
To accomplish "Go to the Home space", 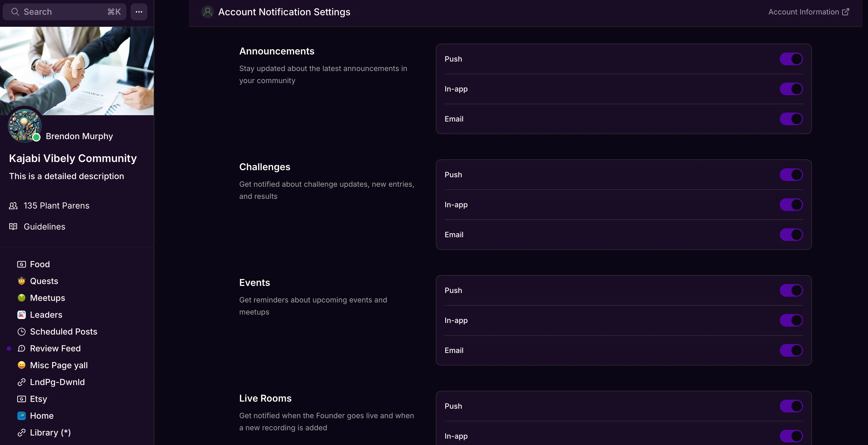I will pyautogui.click(x=42, y=416).
